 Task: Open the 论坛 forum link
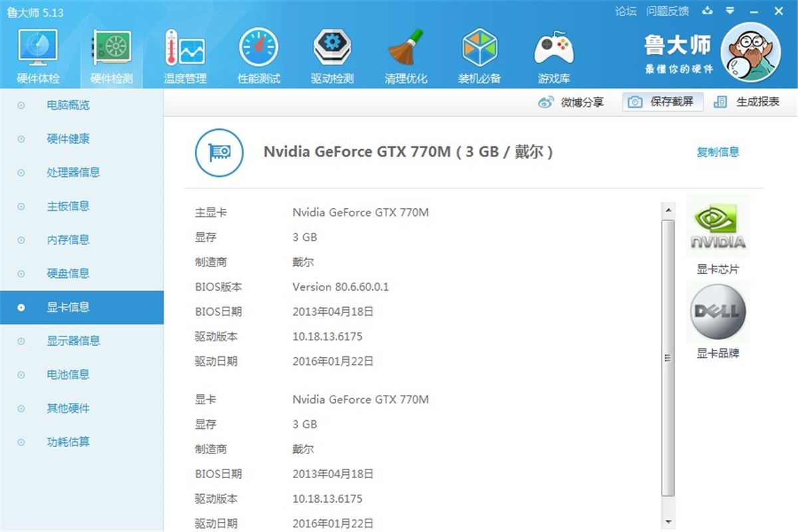click(x=626, y=11)
